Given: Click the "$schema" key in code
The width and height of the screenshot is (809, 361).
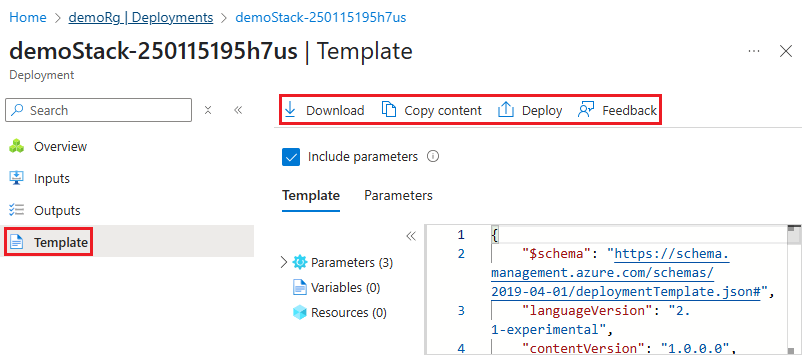Looking at the screenshot, I should point(556,254).
